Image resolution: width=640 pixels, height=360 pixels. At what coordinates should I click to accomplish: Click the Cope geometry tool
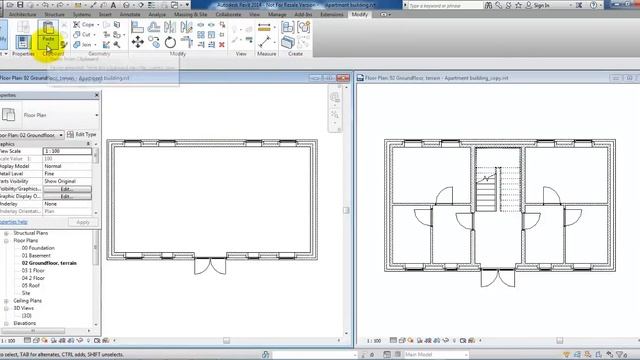coord(84,25)
